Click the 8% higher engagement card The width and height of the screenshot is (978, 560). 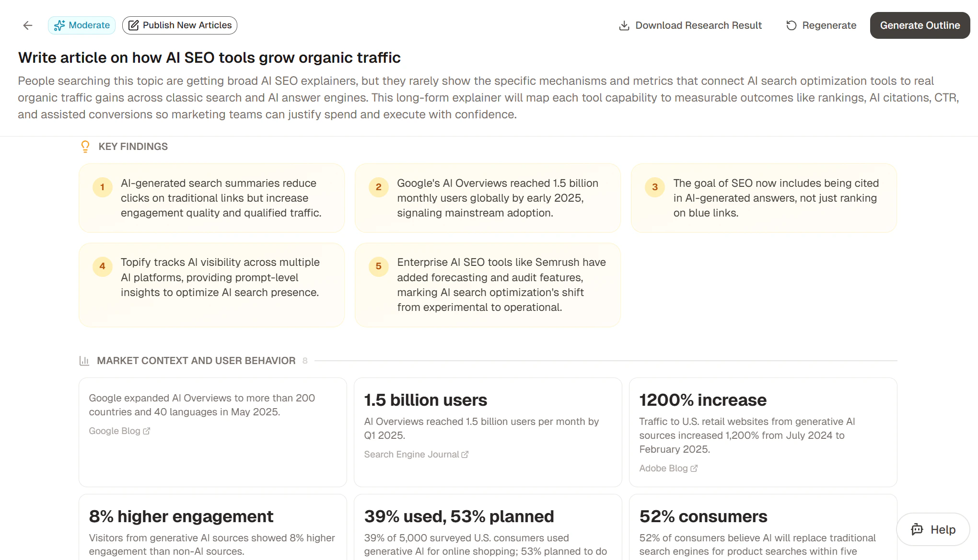pyautogui.click(x=212, y=527)
